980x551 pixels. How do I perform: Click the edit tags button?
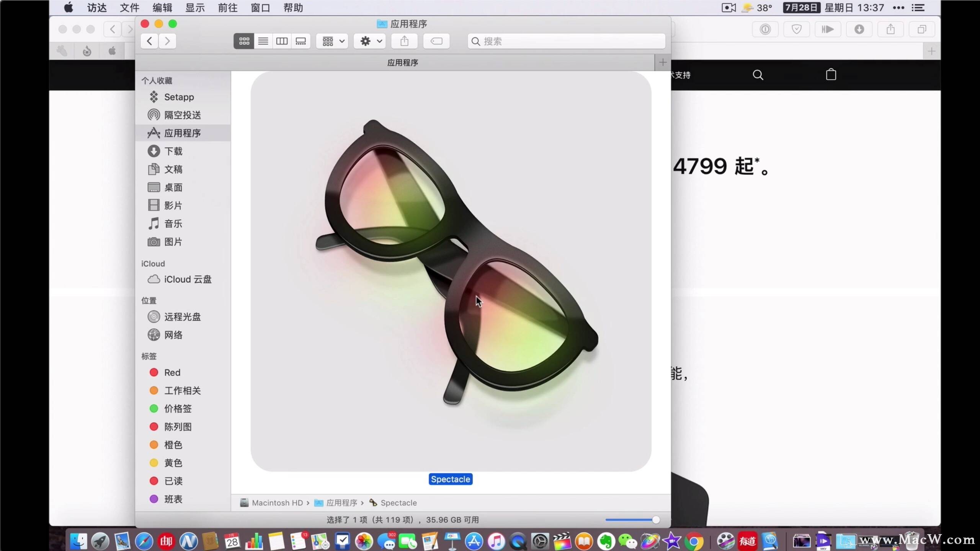click(436, 41)
